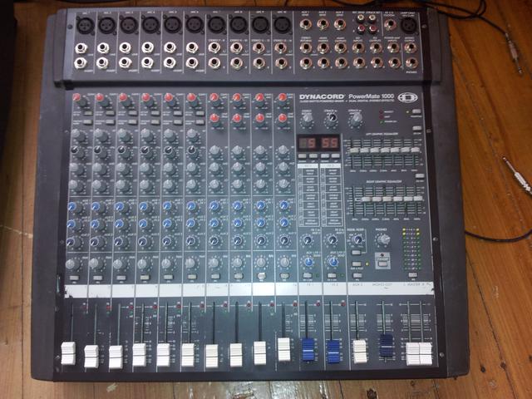Click the red digital effects preset display

coord(317,142)
